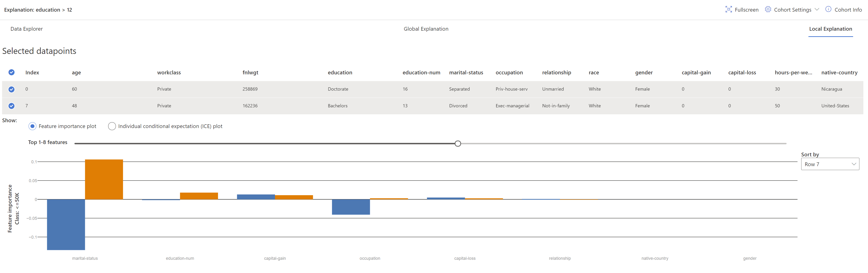This screenshot has width=868, height=273.
Task: Toggle the select-all datapoints checkbox
Action: [x=11, y=72]
